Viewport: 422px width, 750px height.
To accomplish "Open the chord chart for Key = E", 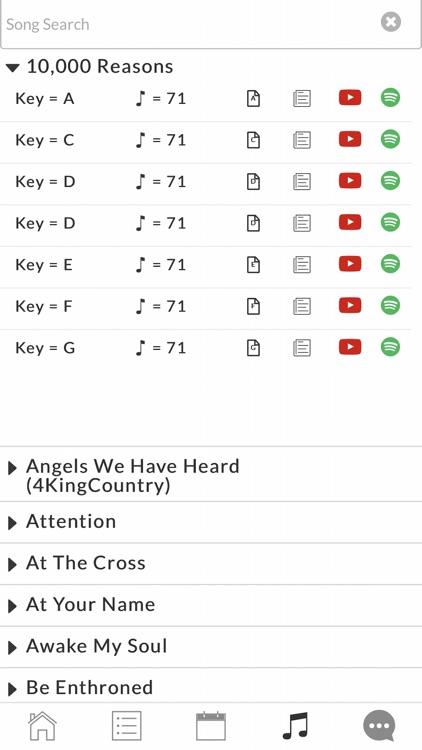I will click(x=254, y=264).
